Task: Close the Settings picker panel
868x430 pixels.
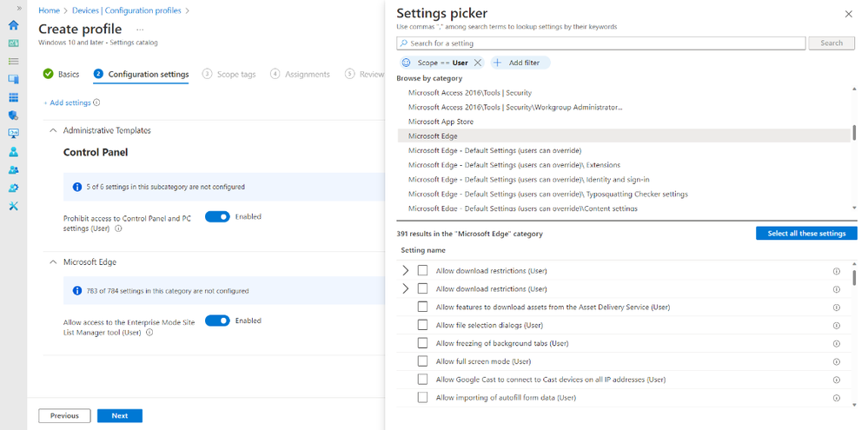Action: click(849, 15)
